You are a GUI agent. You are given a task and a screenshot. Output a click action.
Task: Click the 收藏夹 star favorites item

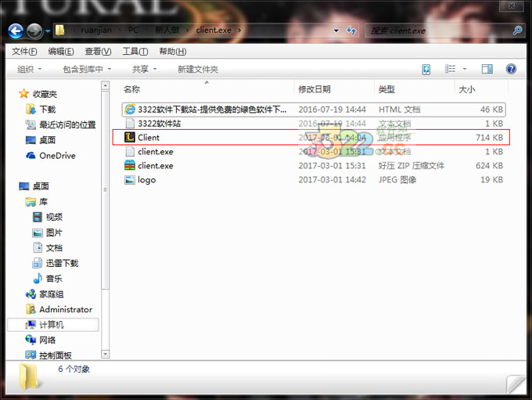[x=38, y=94]
